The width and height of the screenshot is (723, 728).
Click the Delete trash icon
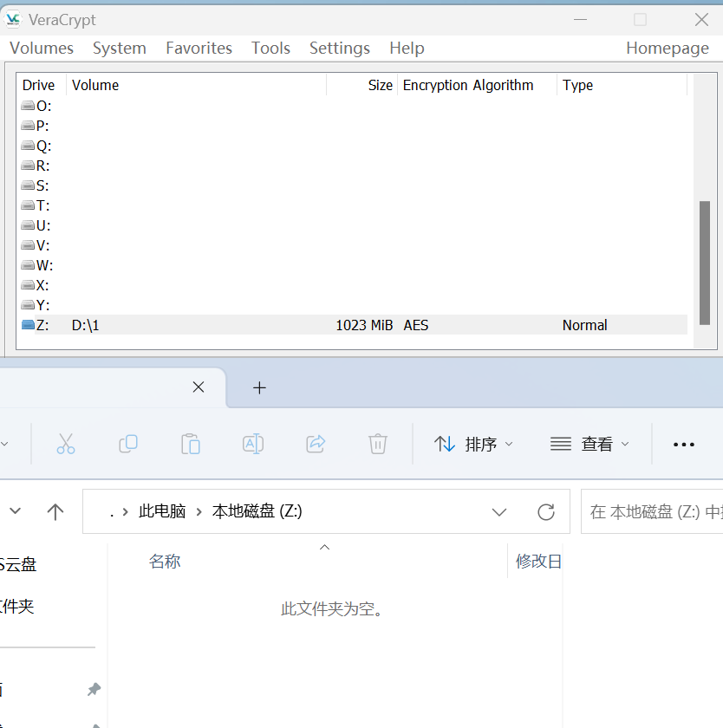pos(378,444)
